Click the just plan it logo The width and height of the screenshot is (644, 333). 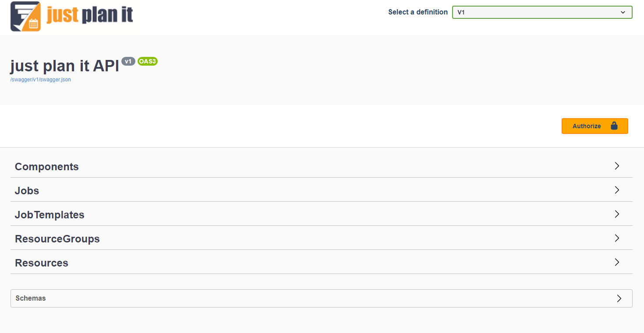click(x=71, y=16)
